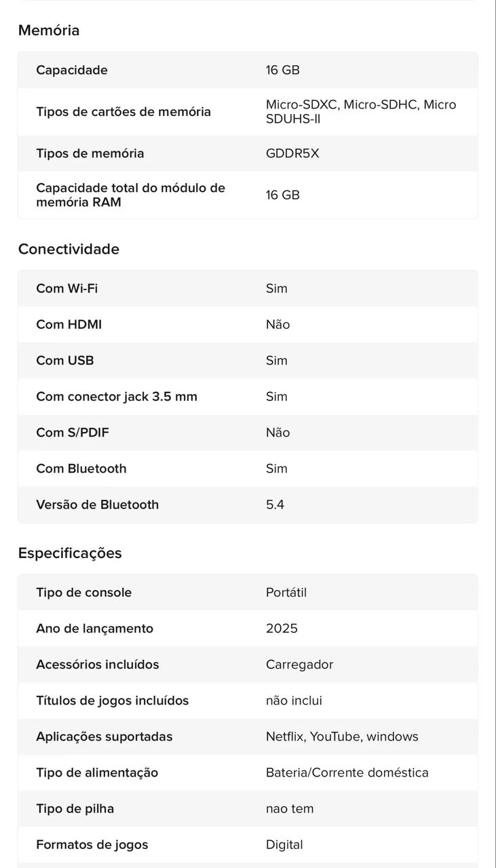Screen dimensions: 496x868
Task: Click the Com S/PDIF row
Action: point(248,433)
